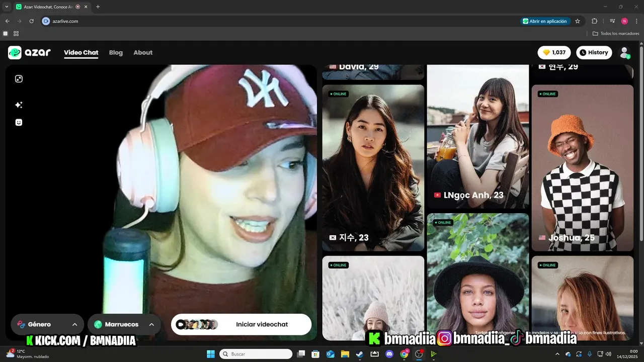Click Abrir en aplicación in address bar
Screen dimensions: 644x362
coord(544,21)
